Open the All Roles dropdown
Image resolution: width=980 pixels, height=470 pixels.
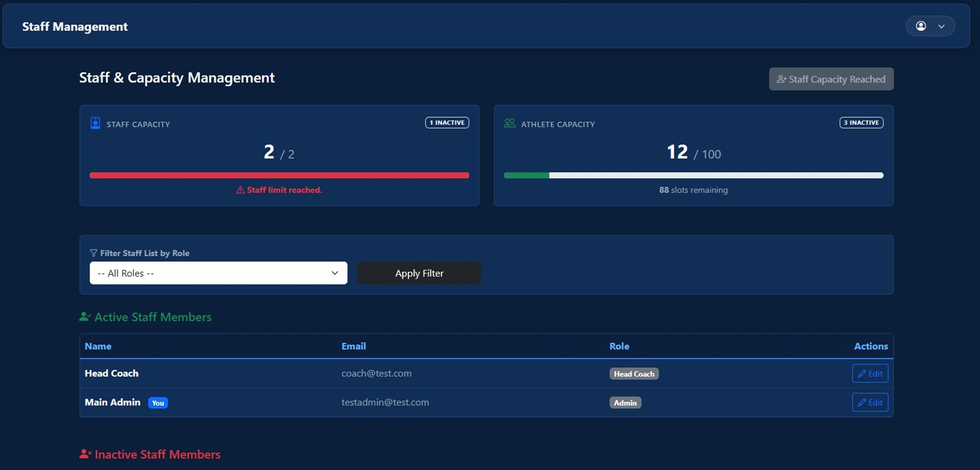point(218,273)
